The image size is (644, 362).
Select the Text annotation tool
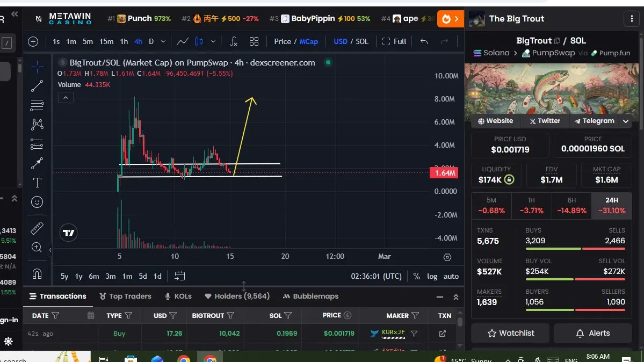pos(37,183)
